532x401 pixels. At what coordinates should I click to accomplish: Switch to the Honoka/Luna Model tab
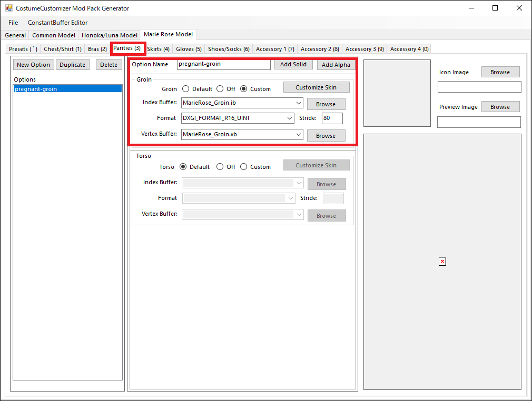(x=109, y=35)
